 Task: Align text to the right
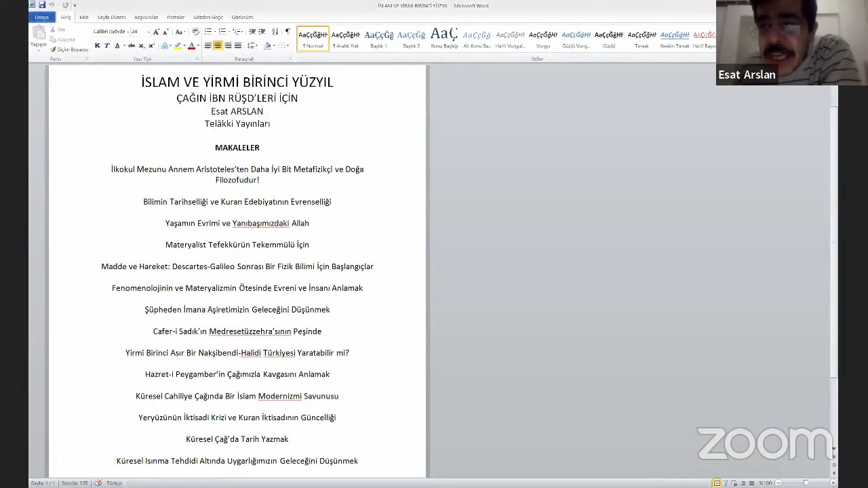coord(228,45)
